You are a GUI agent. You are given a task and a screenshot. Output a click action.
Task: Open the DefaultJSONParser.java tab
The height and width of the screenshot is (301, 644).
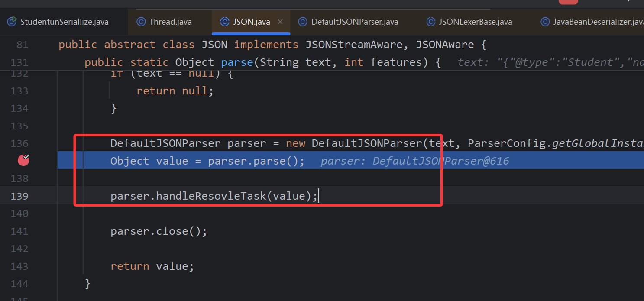click(354, 22)
